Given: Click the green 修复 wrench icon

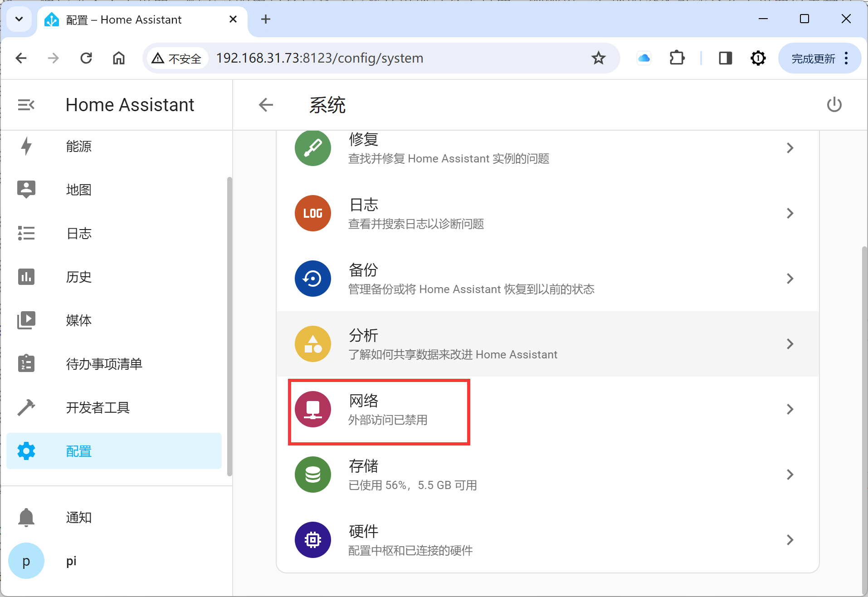Looking at the screenshot, I should coord(313,148).
